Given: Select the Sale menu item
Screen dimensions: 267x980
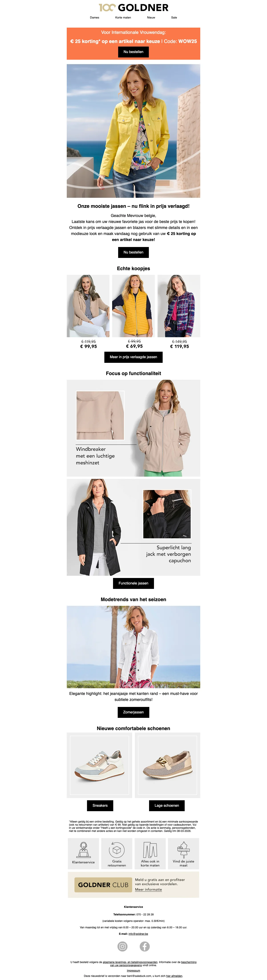Looking at the screenshot, I should 174,18.
